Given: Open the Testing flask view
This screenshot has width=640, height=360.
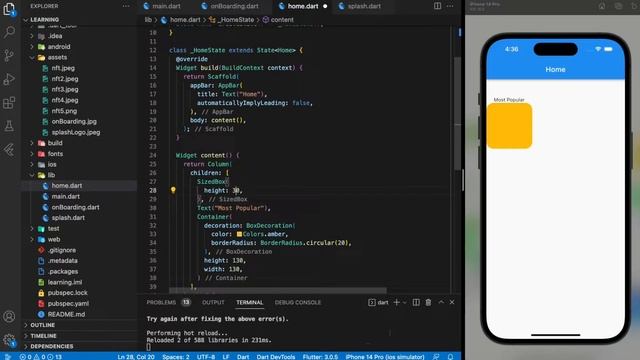Looking at the screenshot, I should (9, 126).
